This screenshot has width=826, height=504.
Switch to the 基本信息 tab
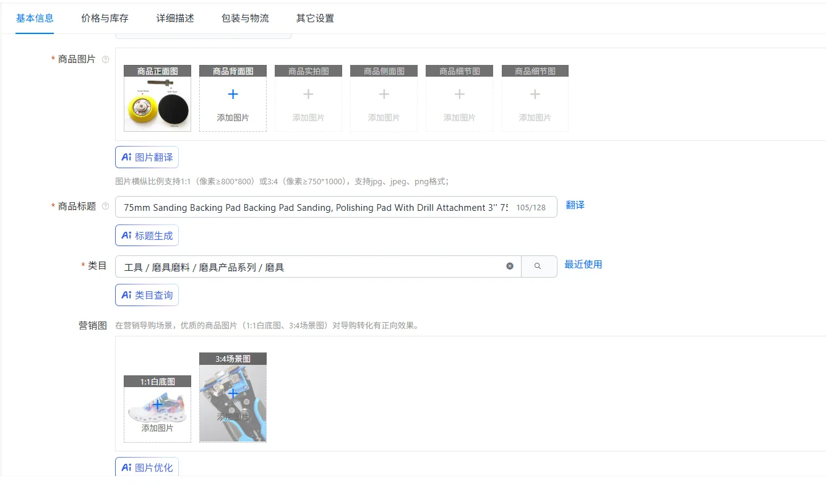coord(35,18)
